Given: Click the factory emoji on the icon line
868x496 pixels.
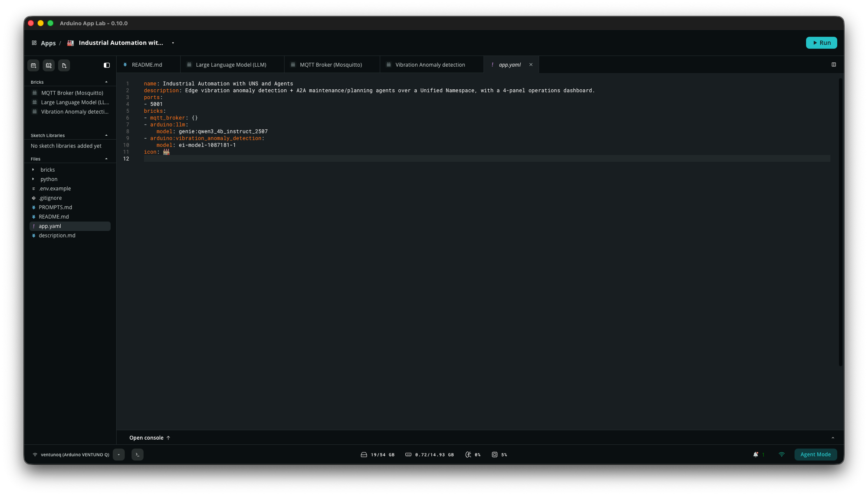Looking at the screenshot, I should coord(166,152).
